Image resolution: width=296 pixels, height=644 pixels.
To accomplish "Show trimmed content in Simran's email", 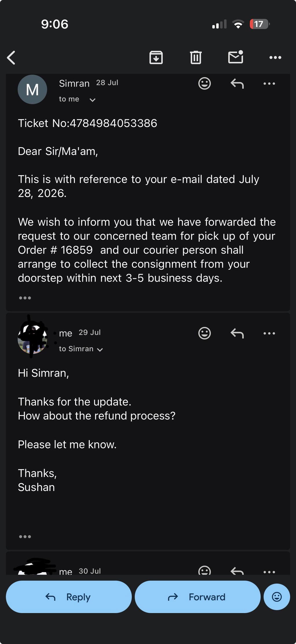I will (25, 298).
